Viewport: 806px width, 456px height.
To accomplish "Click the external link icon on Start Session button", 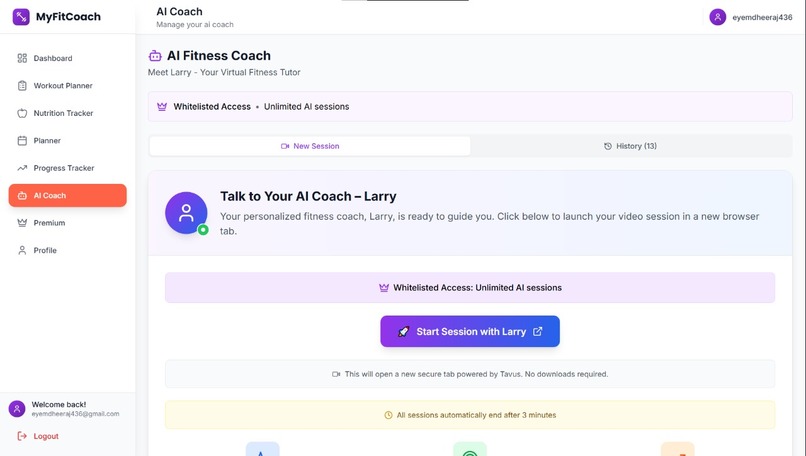I will (537, 332).
